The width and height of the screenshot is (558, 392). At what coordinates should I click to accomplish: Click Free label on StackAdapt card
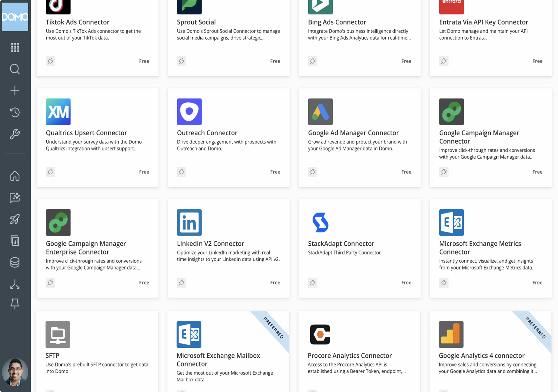click(x=406, y=283)
